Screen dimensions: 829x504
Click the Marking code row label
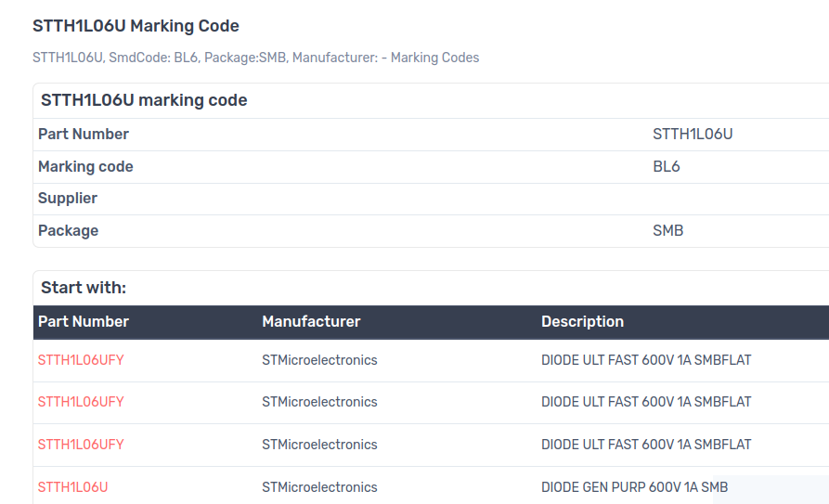[x=85, y=167]
